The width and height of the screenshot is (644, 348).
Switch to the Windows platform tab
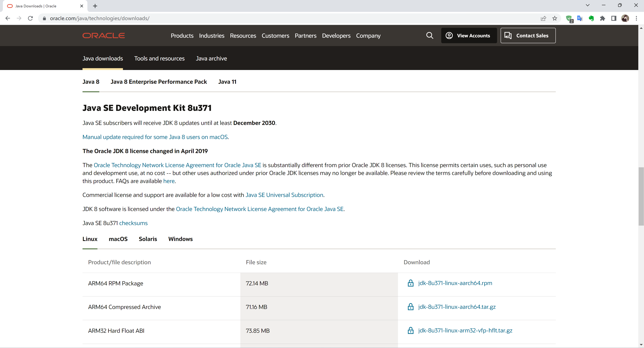click(180, 239)
